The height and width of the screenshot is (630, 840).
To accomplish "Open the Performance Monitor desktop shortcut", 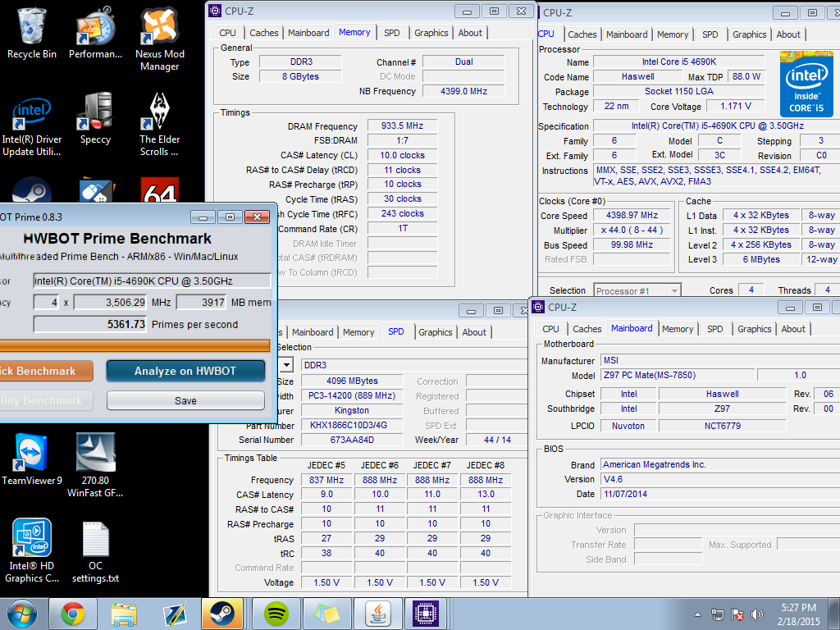I will (x=95, y=33).
